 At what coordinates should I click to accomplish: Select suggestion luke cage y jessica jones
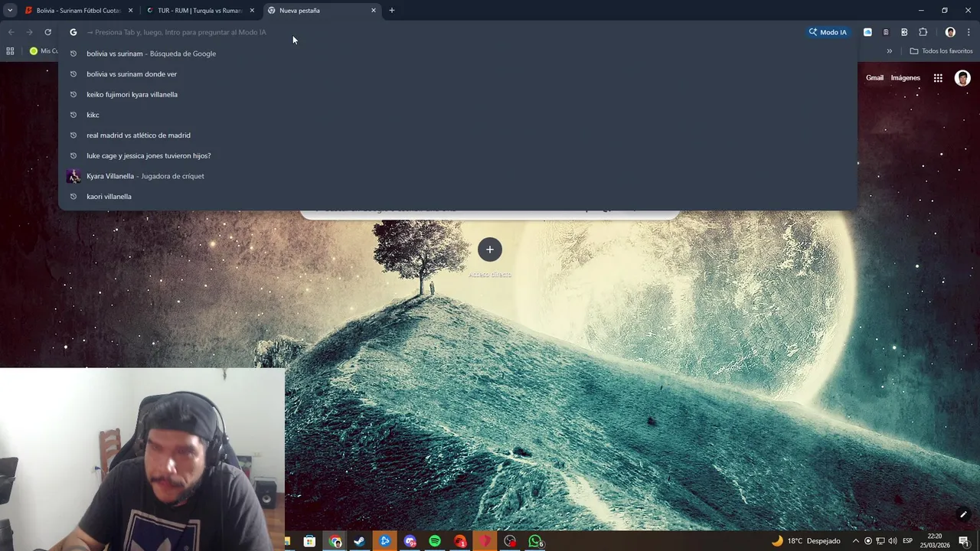[458, 155]
